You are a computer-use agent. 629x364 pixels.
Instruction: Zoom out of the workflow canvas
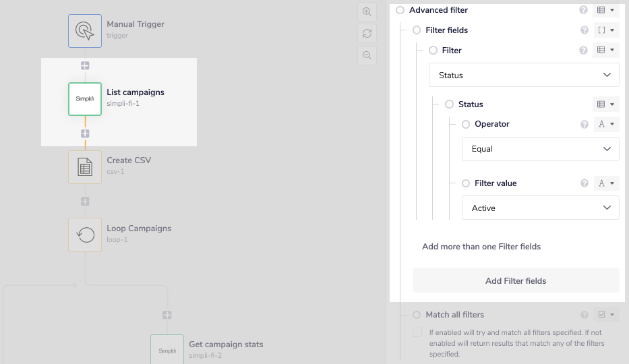[x=367, y=55]
